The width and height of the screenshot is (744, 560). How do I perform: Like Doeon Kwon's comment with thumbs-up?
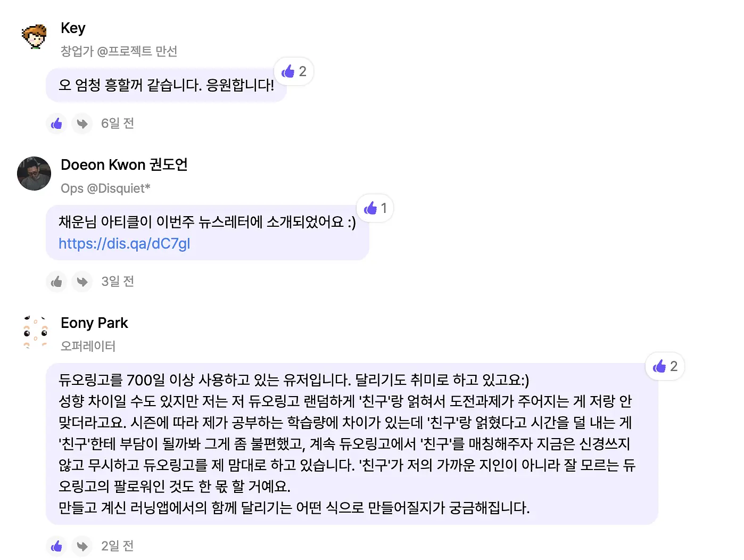coord(56,282)
